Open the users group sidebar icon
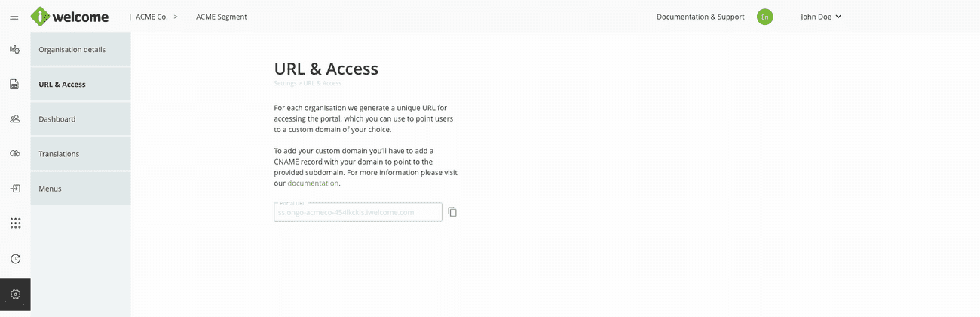The width and height of the screenshot is (980, 317). pos(15,119)
